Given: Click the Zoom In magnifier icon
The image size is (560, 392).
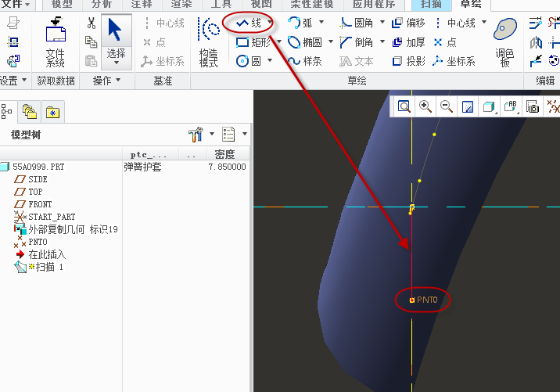Looking at the screenshot, I should [x=425, y=106].
